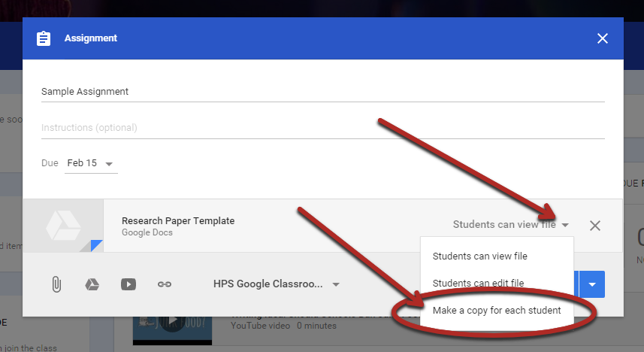This screenshot has width=644, height=352.
Task: Click the assignment clipboard icon in the header
Action: click(x=44, y=38)
